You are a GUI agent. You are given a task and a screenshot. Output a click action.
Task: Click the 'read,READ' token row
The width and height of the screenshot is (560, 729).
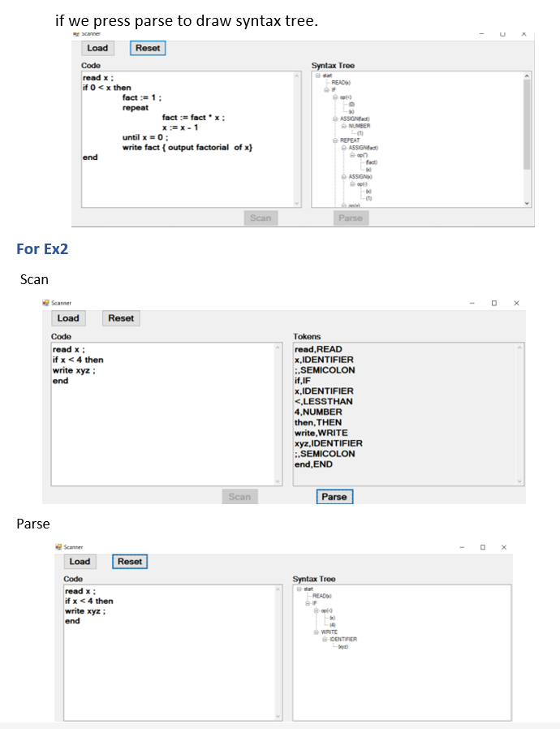click(x=318, y=349)
